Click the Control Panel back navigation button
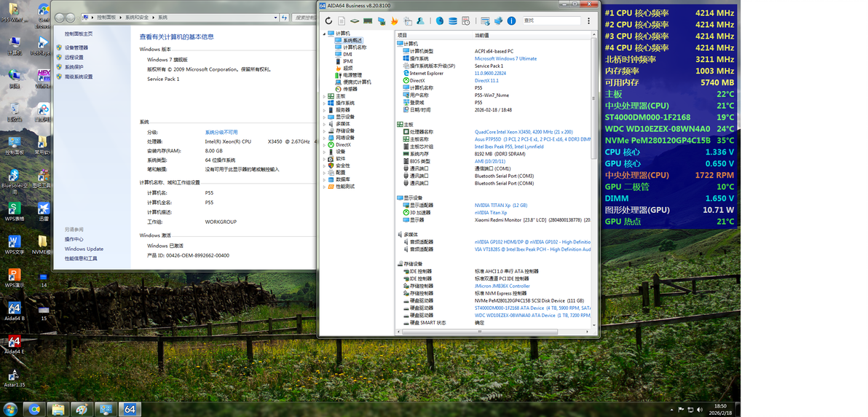The width and height of the screenshot is (868, 417). pos(60,17)
